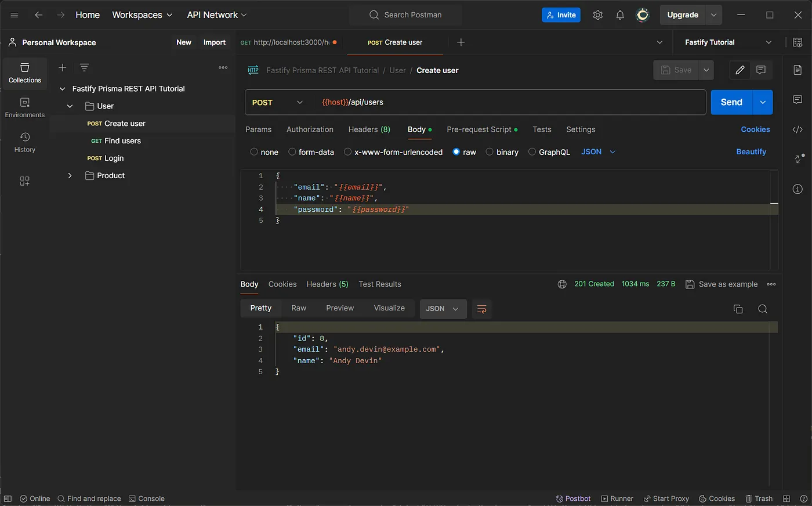Open the Fastify Tutorial environment dropdown
Screen dimensions: 812x506
728,42
